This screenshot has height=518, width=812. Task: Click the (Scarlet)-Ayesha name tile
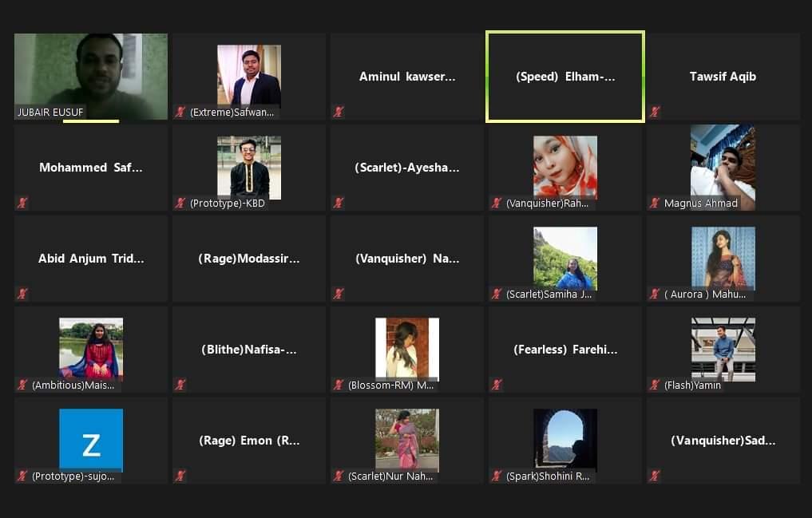[407, 168]
